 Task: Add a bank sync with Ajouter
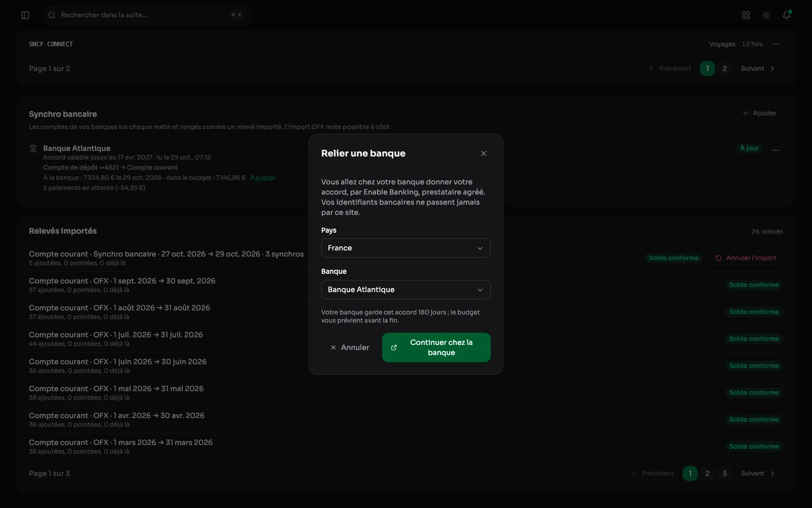(760, 113)
